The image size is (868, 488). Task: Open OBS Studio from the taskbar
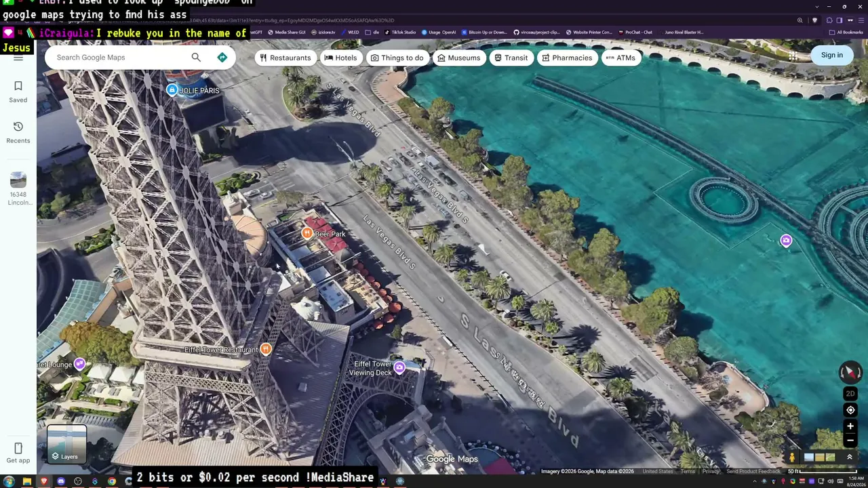coord(77,481)
